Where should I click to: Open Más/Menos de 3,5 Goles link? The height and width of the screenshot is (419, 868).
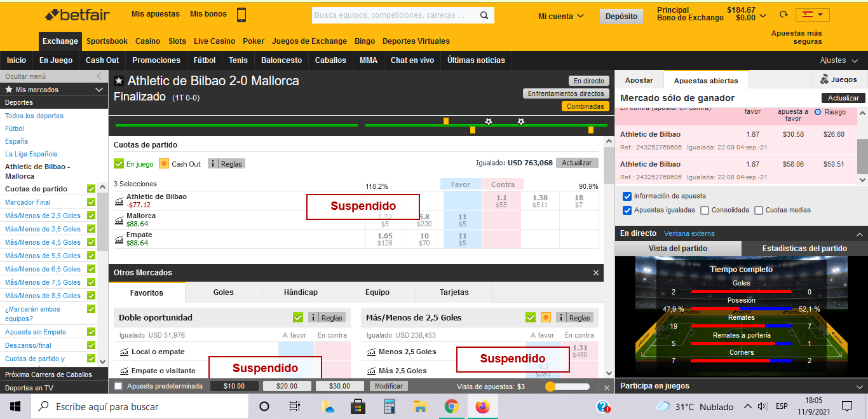pos(43,229)
